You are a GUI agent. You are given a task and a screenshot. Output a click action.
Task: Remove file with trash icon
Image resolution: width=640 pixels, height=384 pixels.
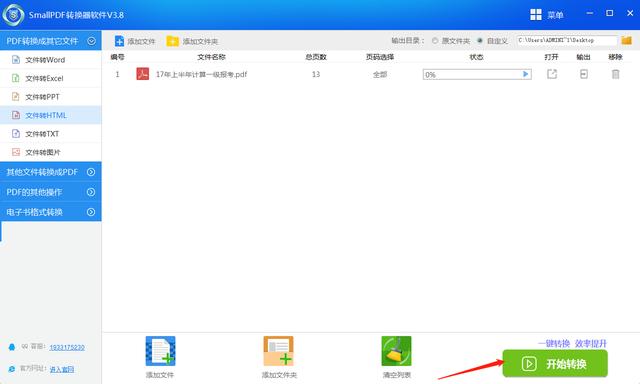pos(616,74)
